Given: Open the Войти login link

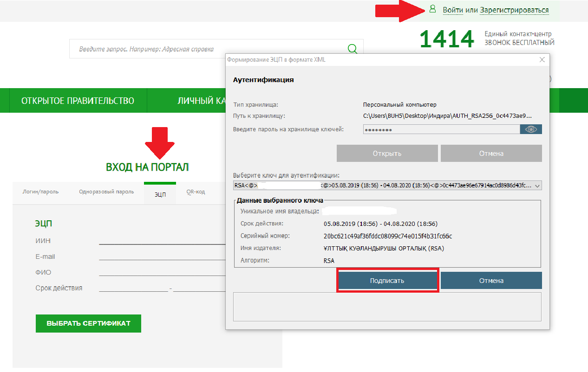Looking at the screenshot, I should 453,10.
